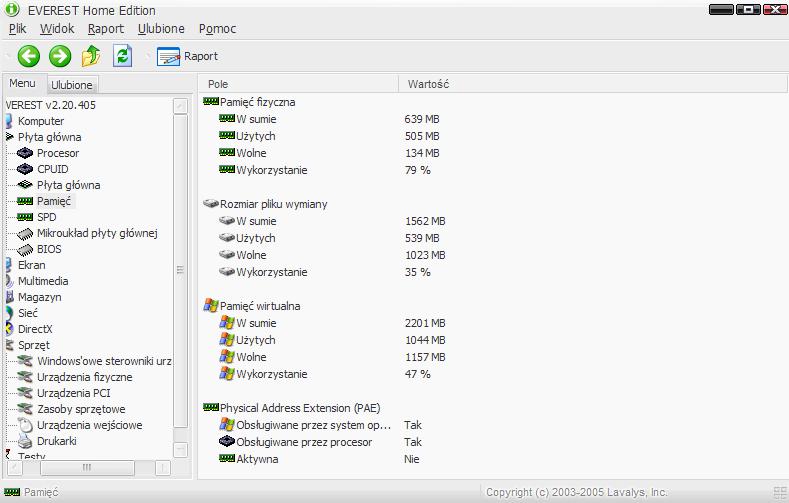Click the tree's horizontal scrollbar right arrow
This screenshot has width=789, height=503.
[163, 468]
